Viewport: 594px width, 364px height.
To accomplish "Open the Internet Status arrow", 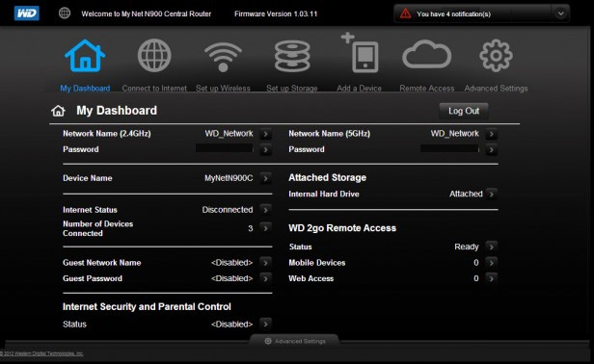I will point(265,210).
